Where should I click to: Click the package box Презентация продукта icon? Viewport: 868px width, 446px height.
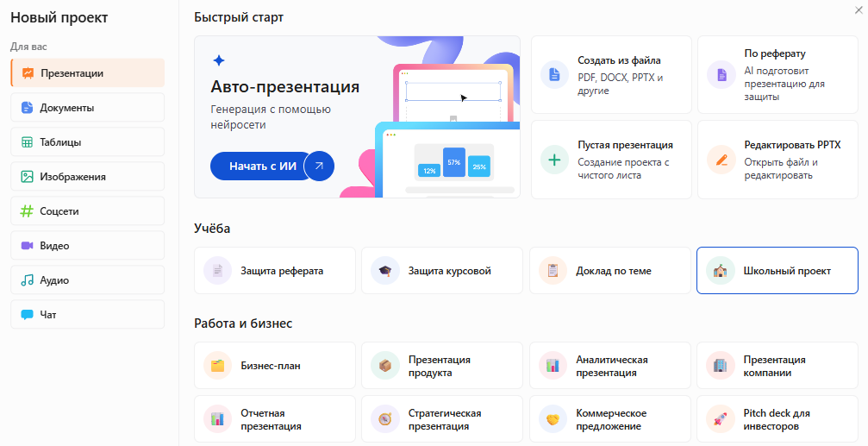point(384,365)
